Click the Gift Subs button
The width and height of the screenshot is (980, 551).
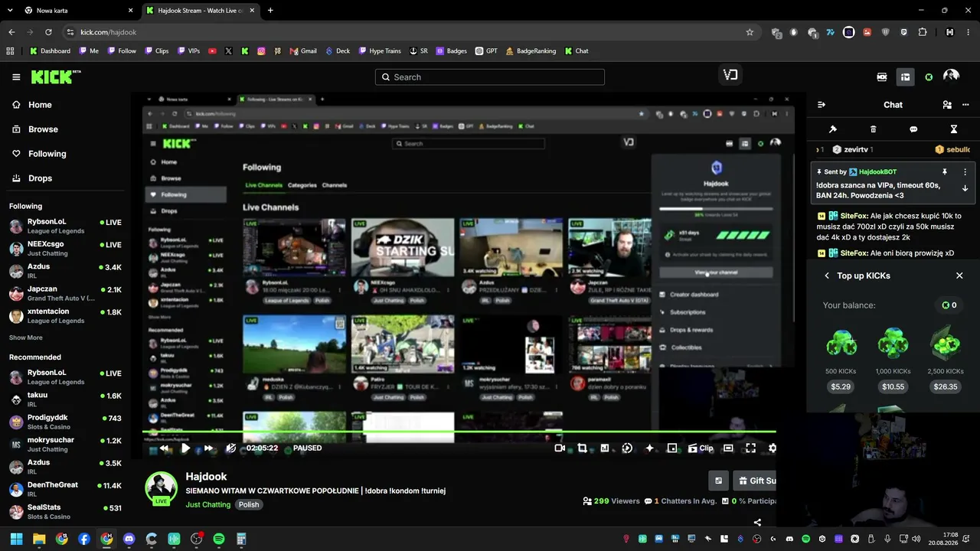click(x=755, y=481)
